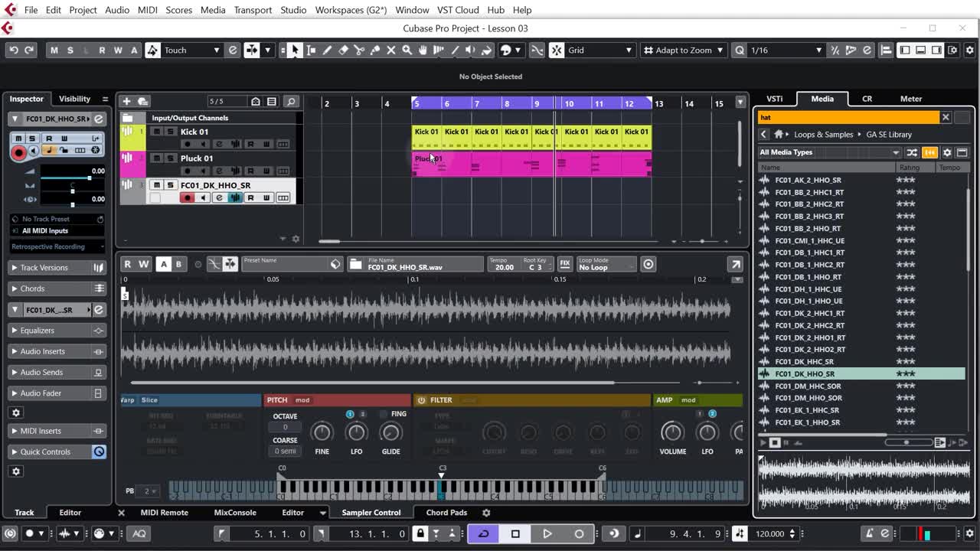Viewport: 980px width, 551px height.
Task: Select the Split scissors tool
Action: click(x=359, y=50)
